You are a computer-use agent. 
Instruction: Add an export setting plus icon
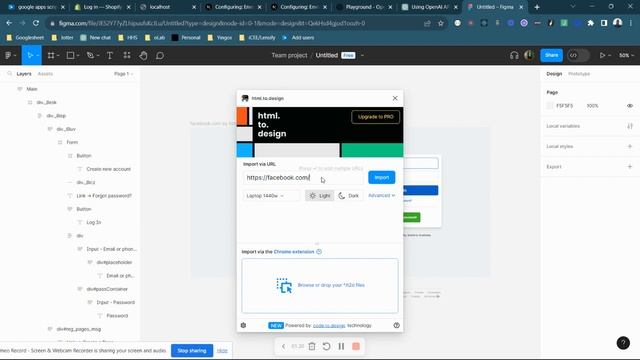click(630, 167)
